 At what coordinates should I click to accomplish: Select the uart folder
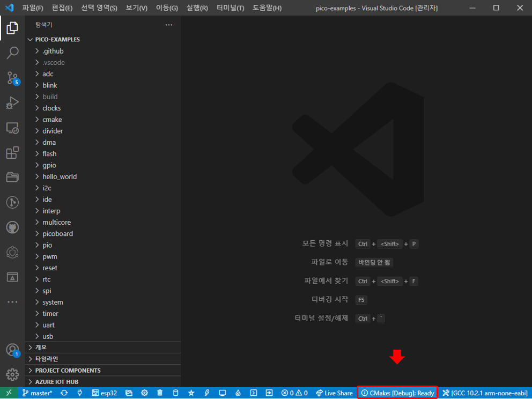pos(103,324)
